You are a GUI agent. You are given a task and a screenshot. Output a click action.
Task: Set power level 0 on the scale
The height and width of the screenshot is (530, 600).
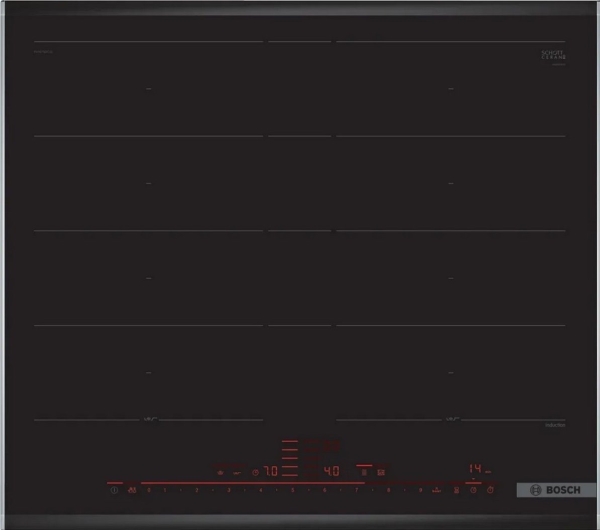point(149,490)
